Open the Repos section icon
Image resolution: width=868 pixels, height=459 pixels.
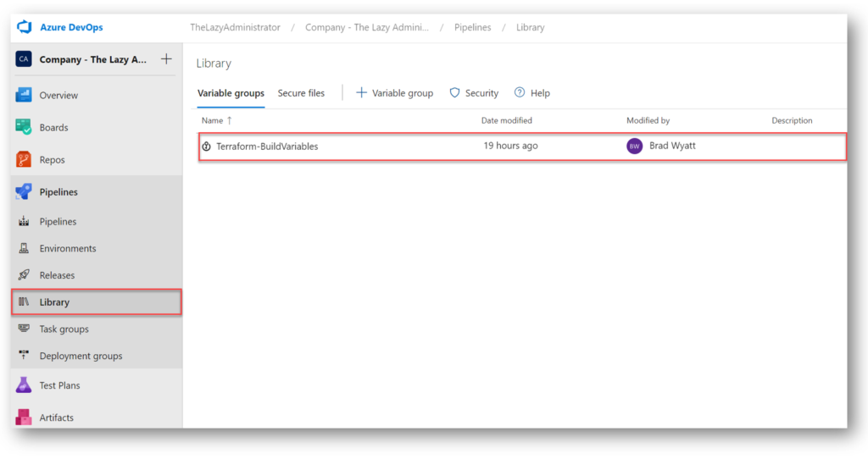click(x=24, y=159)
